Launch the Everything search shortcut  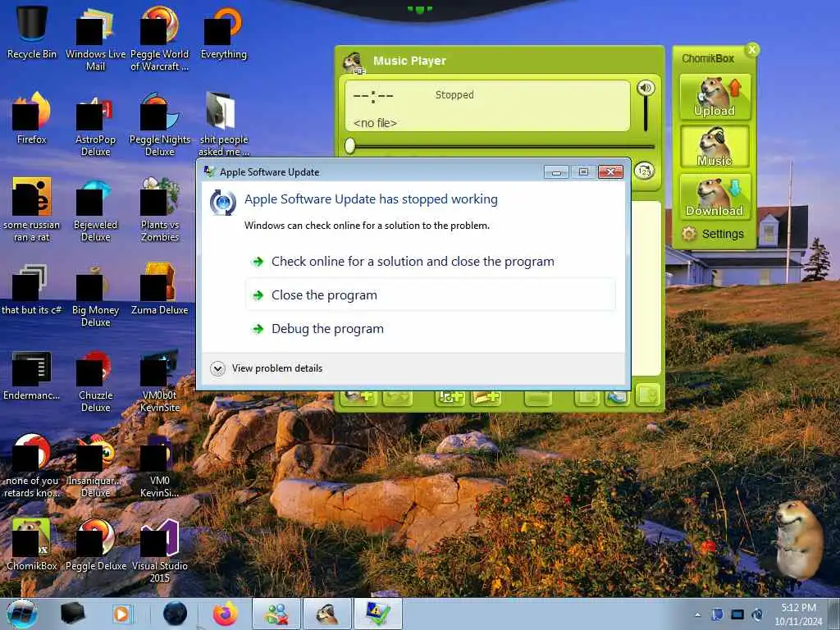(x=223, y=32)
